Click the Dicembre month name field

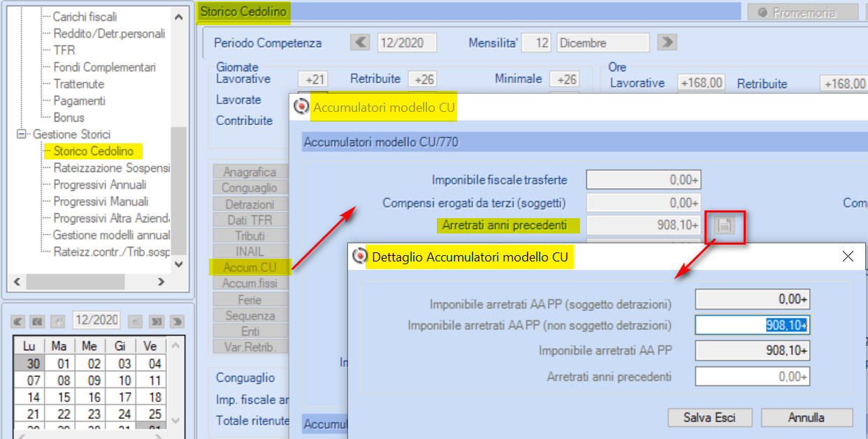tap(605, 43)
